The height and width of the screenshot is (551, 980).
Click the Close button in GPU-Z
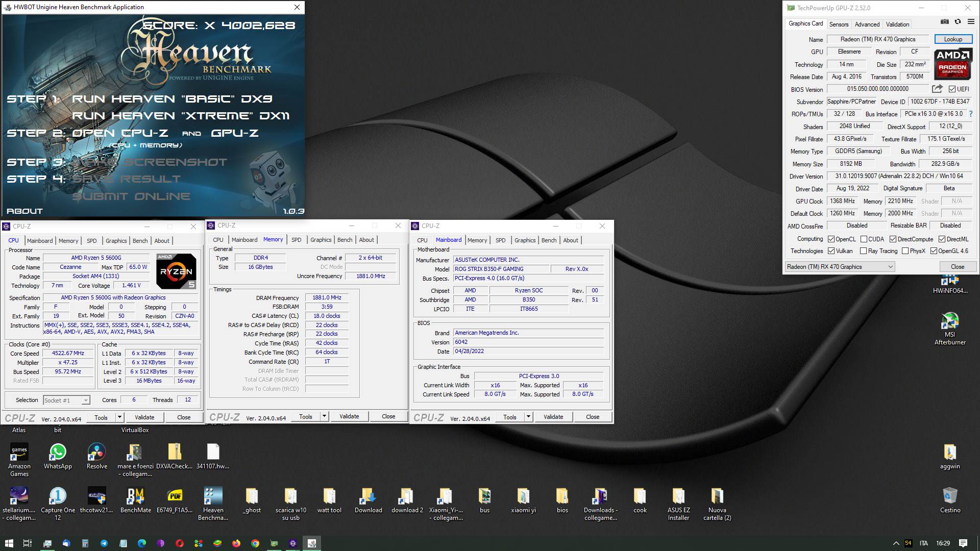coord(958,267)
